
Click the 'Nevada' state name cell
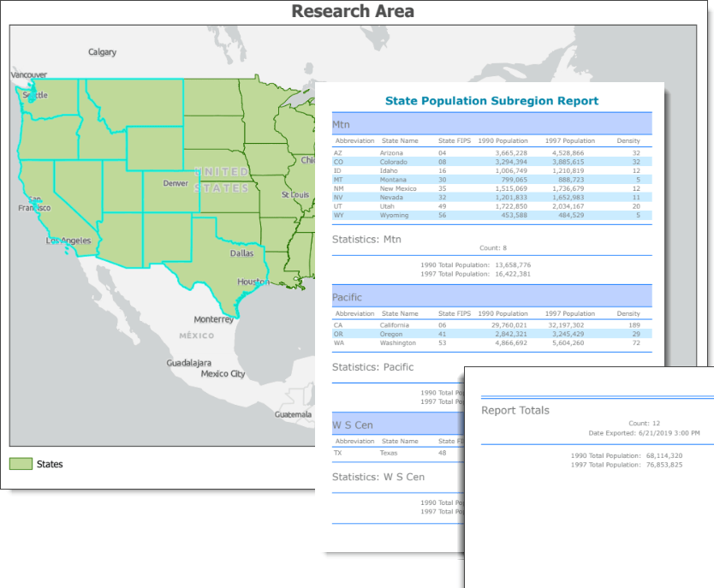pyautogui.click(x=391, y=198)
